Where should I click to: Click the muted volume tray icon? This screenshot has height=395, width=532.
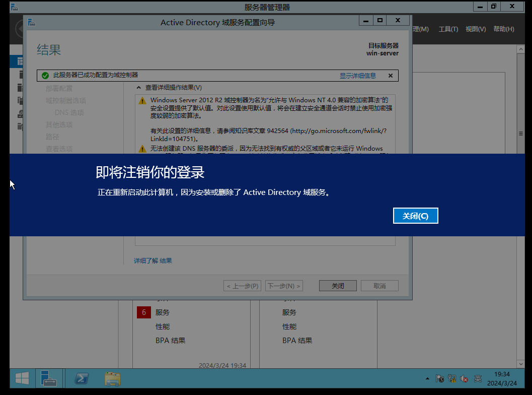464,378
